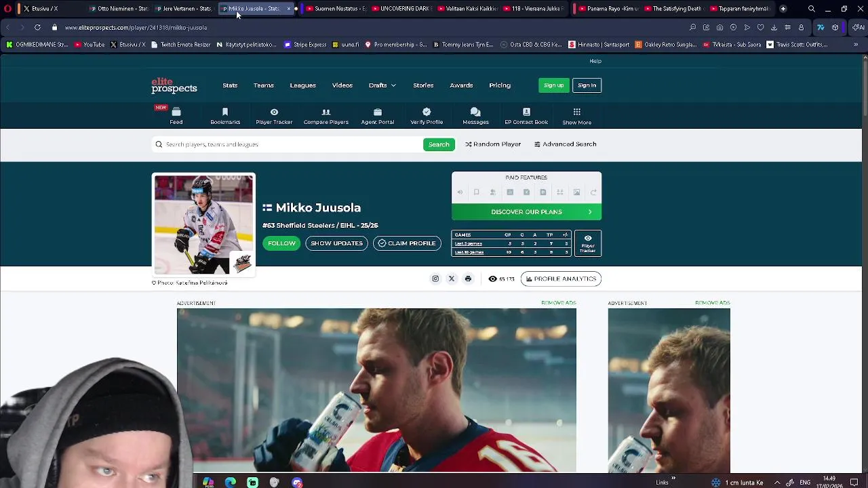Click the Last 10 games link

[469, 252]
